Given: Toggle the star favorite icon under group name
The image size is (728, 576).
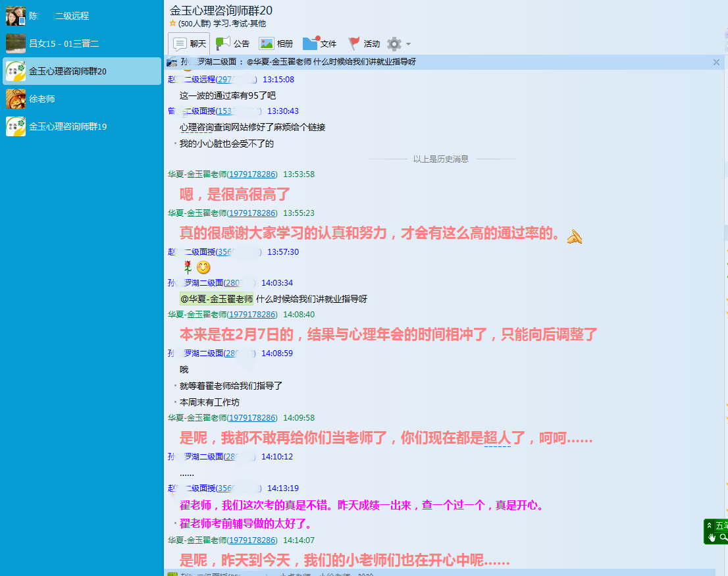Looking at the screenshot, I should click(x=172, y=24).
